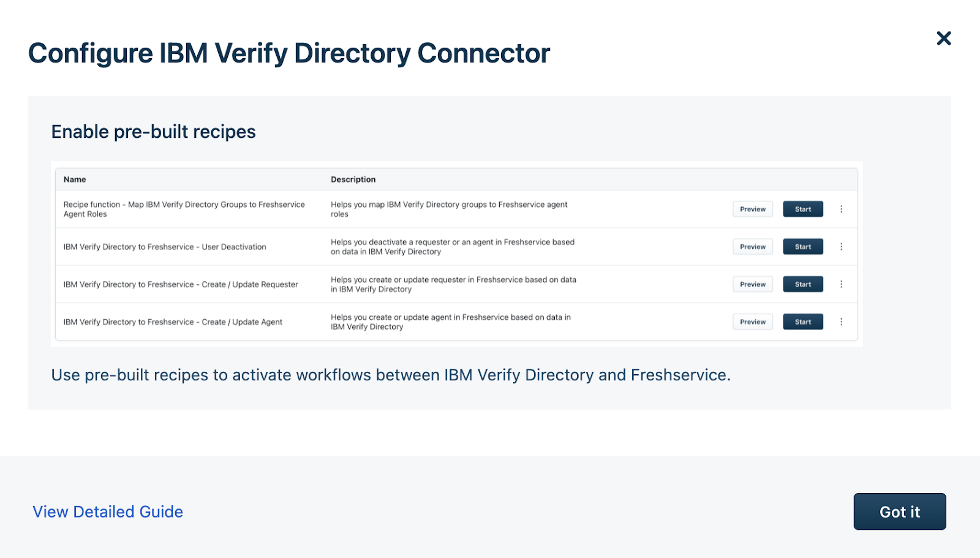Preview the User Deactivation recipe
Image resolution: width=980 pixels, height=558 pixels.
click(753, 247)
